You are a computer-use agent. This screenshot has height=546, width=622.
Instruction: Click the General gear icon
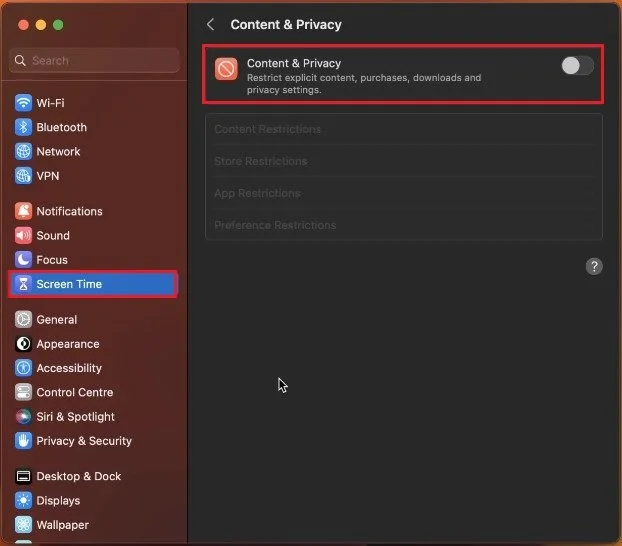pos(23,319)
